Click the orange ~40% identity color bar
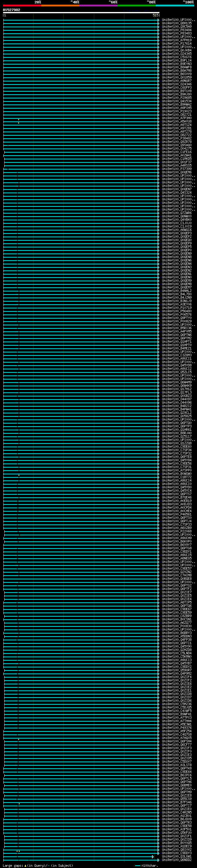 click(x=60, y=6)
